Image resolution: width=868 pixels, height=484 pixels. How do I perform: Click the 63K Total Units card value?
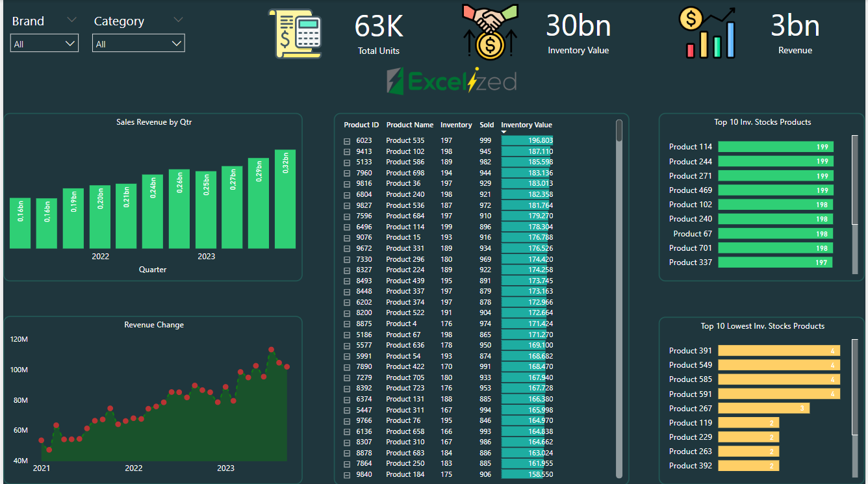pyautogui.click(x=379, y=26)
